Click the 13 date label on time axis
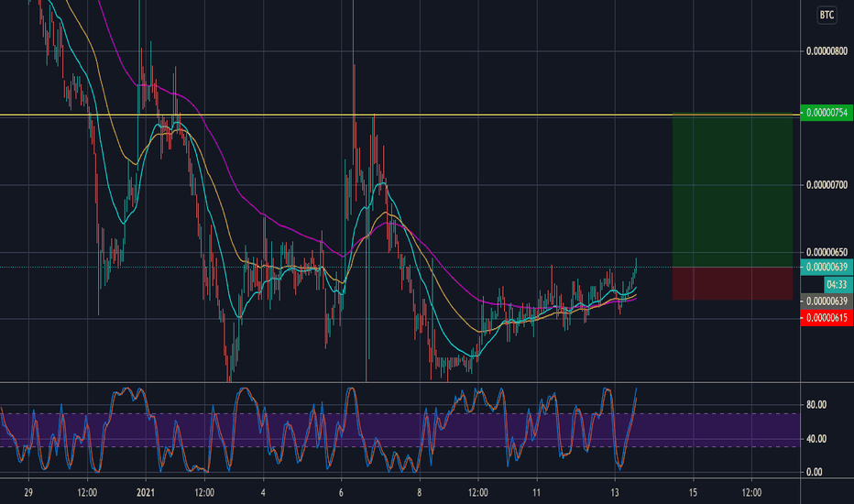Viewport: 854px width, 504px height. 615,493
